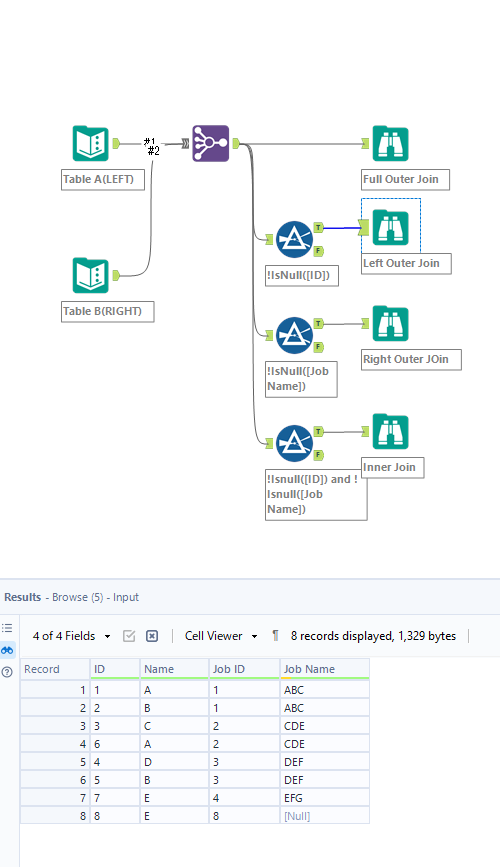Click the F output anchor of !IsNull([ID]) filter
The image size is (500, 867).
(x=319, y=251)
